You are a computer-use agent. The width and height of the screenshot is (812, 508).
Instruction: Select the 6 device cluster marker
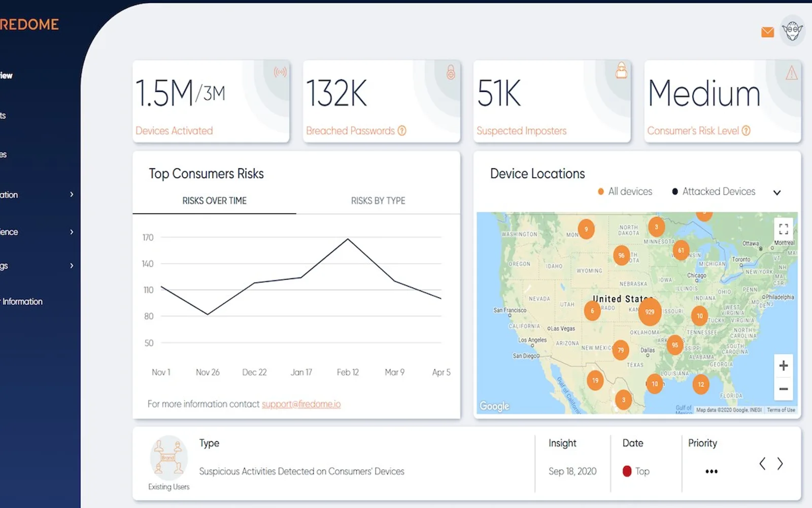coord(592,311)
